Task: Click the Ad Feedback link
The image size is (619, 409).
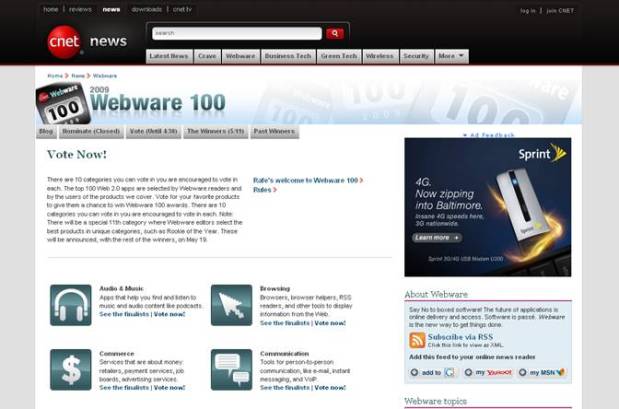Action: pos(489,135)
